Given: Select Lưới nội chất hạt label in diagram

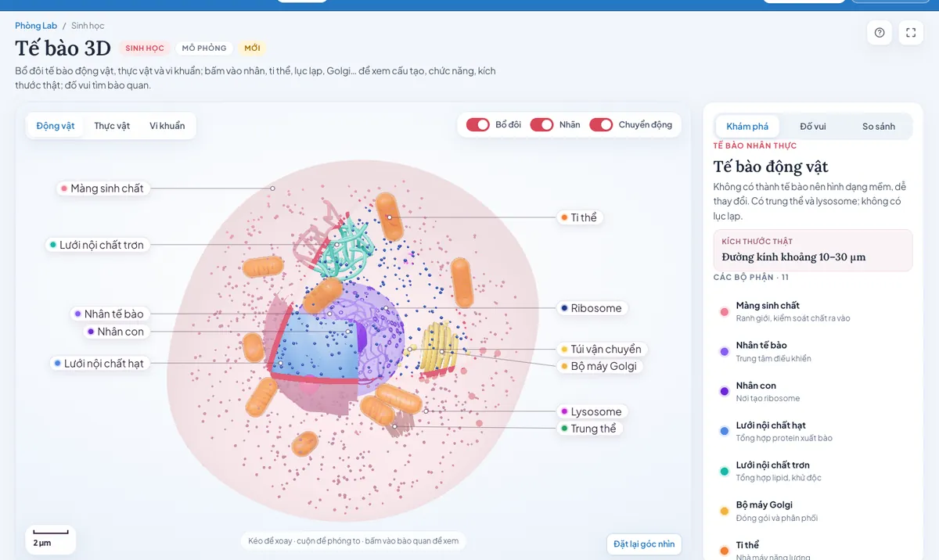Looking at the screenshot, I should coord(99,364).
